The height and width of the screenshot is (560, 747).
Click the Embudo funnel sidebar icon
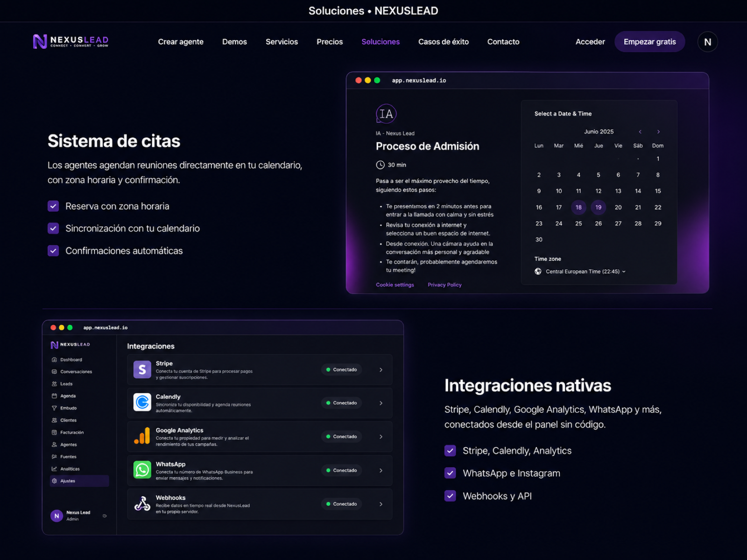pyautogui.click(x=54, y=408)
